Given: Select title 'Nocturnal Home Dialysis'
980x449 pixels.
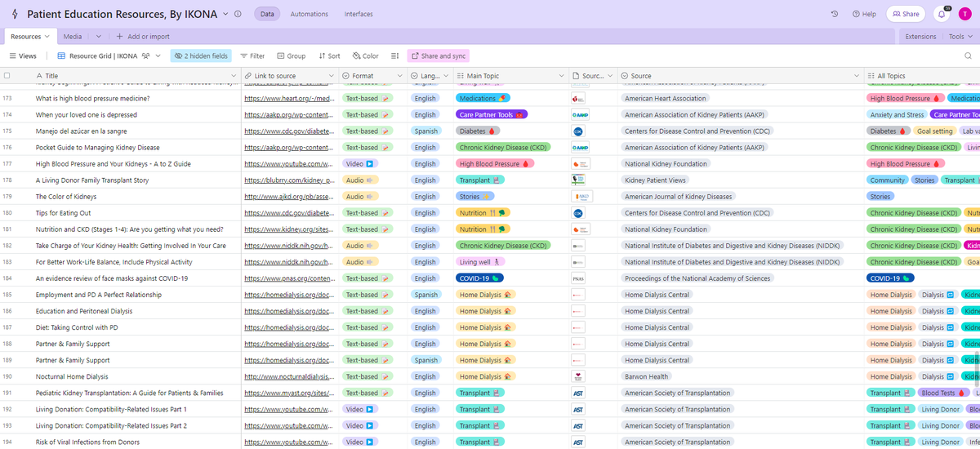Looking at the screenshot, I should click(x=72, y=376).
